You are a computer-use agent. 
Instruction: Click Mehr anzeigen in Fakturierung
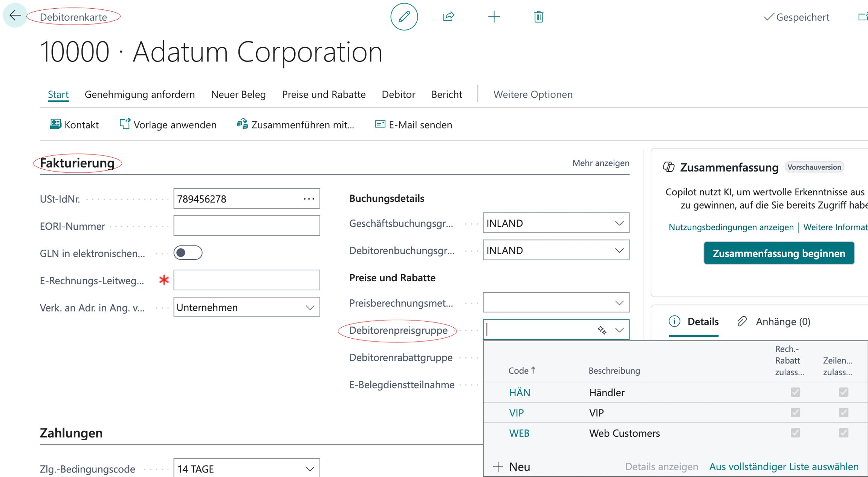click(601, 163)
